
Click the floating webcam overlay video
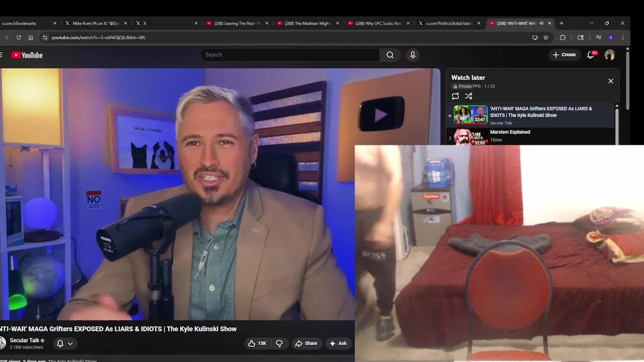coord(499,253)
